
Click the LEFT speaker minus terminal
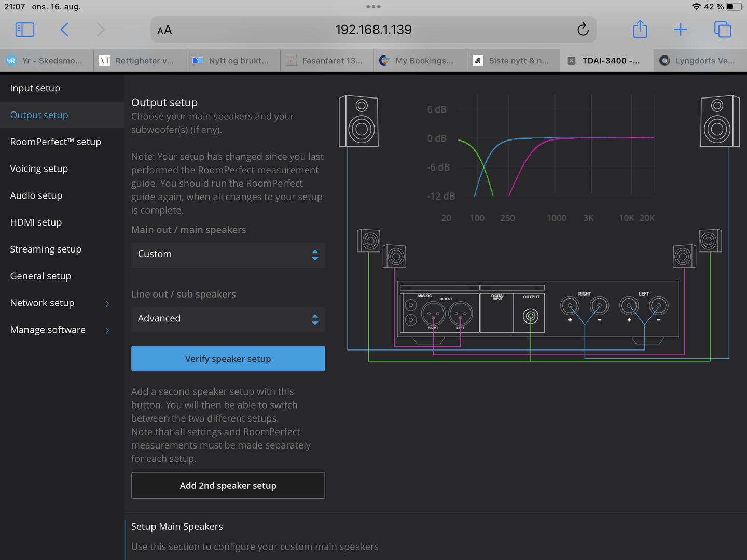[x=659, y=306]
